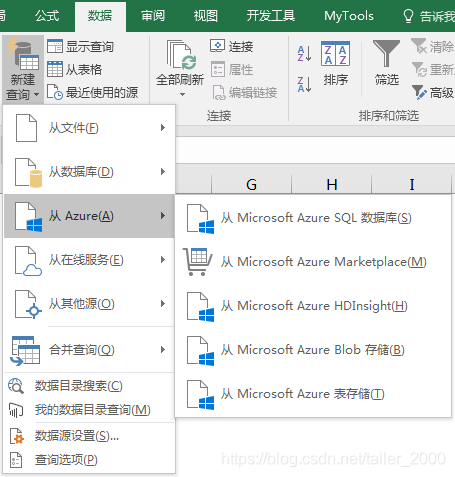Open the 从其他源(O) menu entry
This screenshot has height=477, width=455.
pos(89,304)
